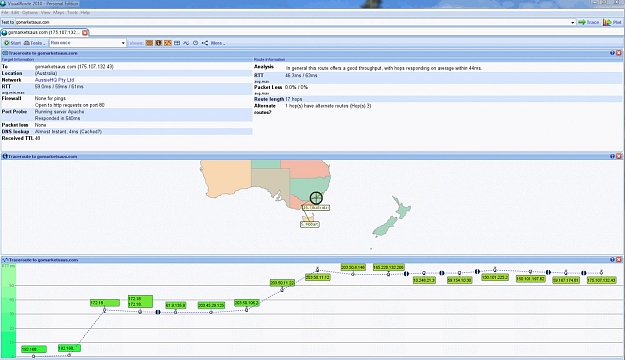Click the Plot button

[x=613, y=22]
